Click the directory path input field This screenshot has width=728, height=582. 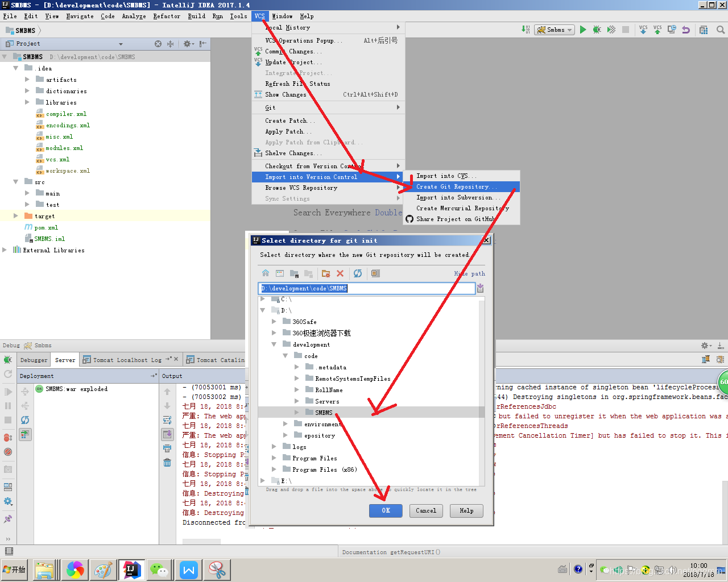pyautogui.click(x=366, y=288)
